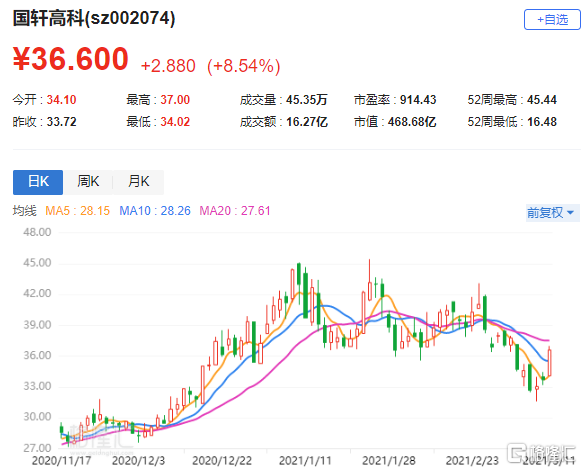The width and height of the screenshot is (582, 470).
Task: Click the 48.00 y-axis label
Action: [37, 232]
